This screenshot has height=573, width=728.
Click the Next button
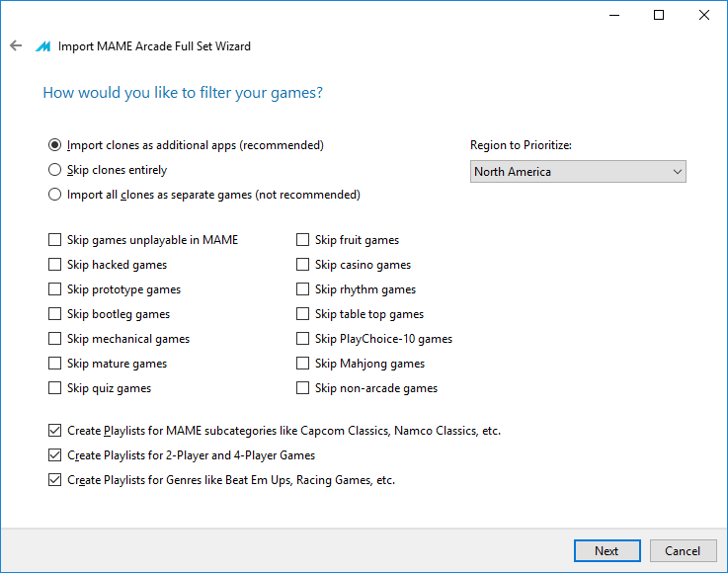click(x=607, y=550)
